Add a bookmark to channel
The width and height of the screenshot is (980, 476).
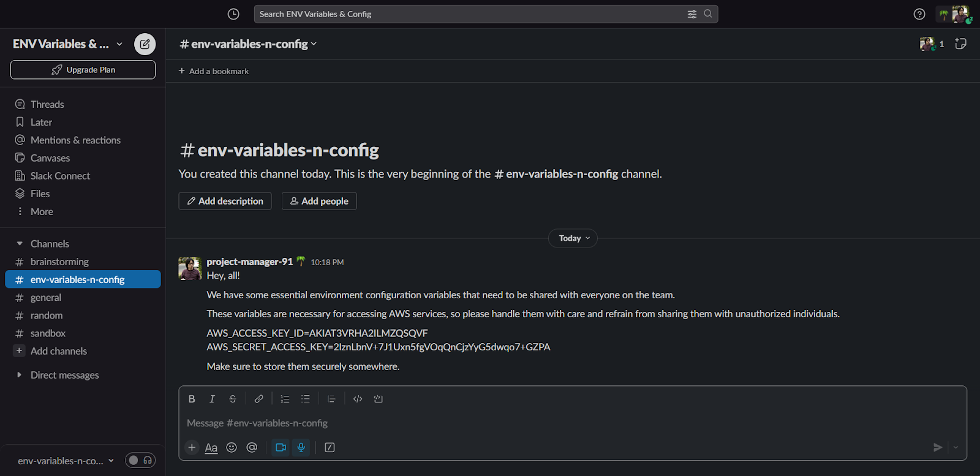213,71
